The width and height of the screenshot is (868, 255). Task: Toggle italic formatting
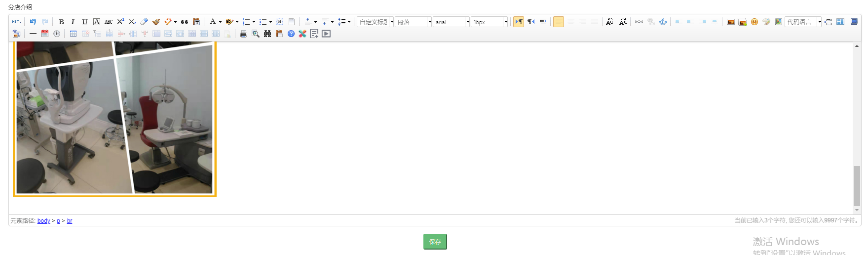tap(73, 22)
